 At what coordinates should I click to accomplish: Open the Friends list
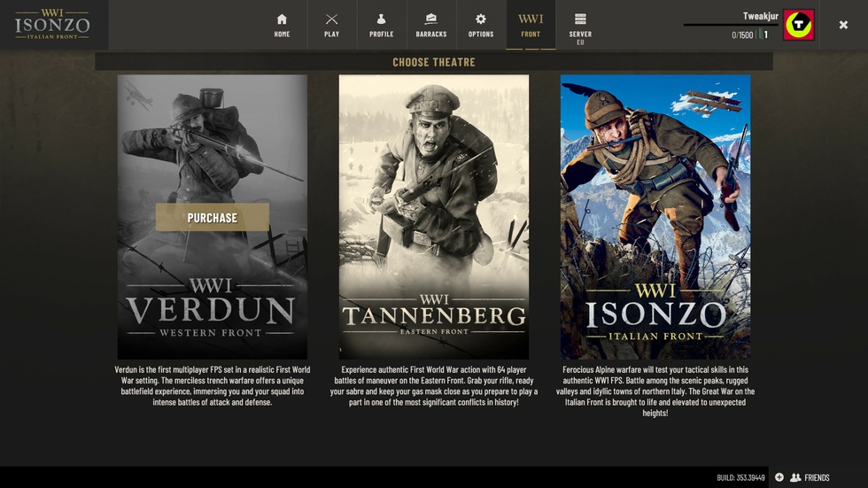[810, 477]
